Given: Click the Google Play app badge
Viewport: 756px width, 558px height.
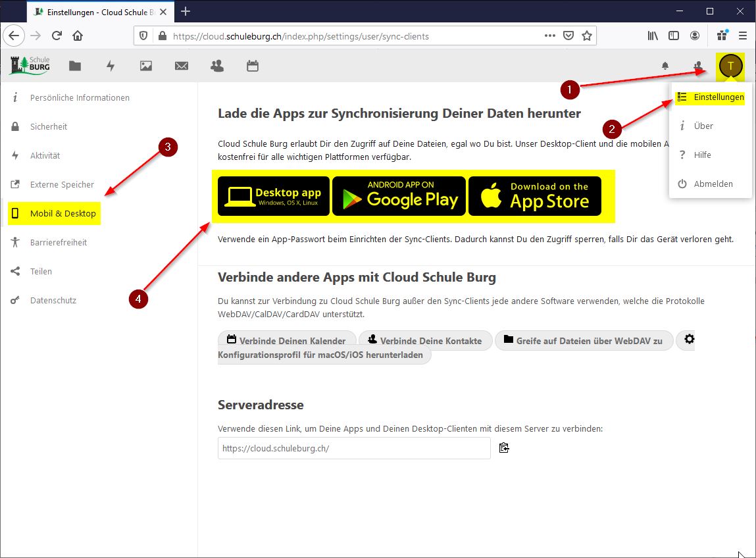Looking at the screenshot, I should point(399,196).
